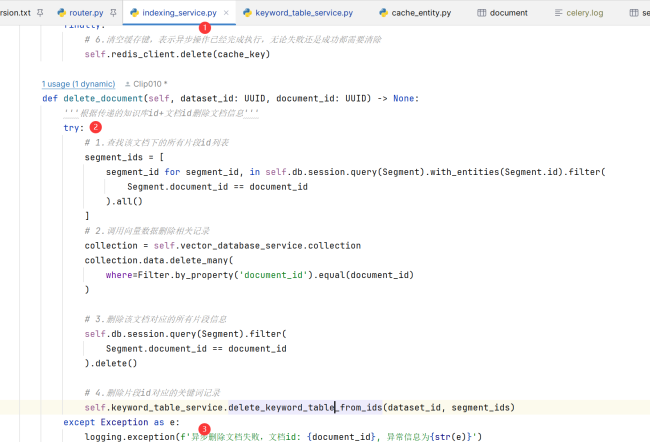Screen dimensions: 650x442
Task: Click '.equal(document_id)' call
Action: pyautogui.click(x=364, y=275)
